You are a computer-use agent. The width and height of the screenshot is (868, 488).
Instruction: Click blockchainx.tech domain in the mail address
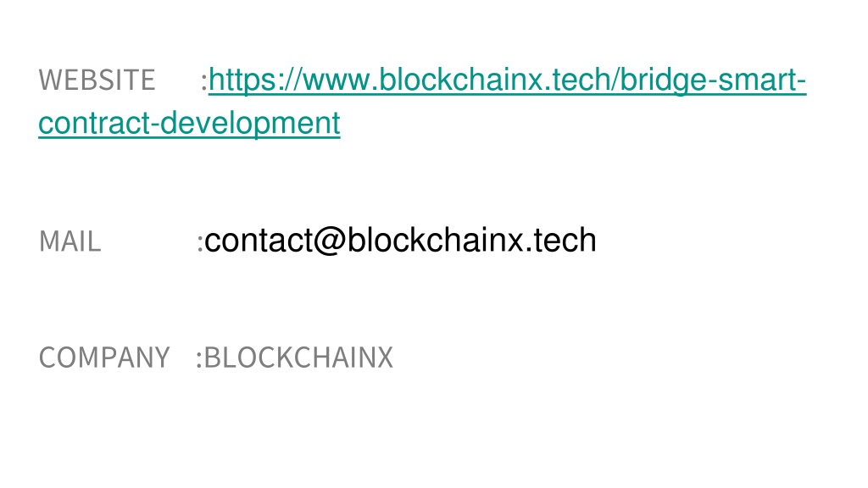(471, 241)
